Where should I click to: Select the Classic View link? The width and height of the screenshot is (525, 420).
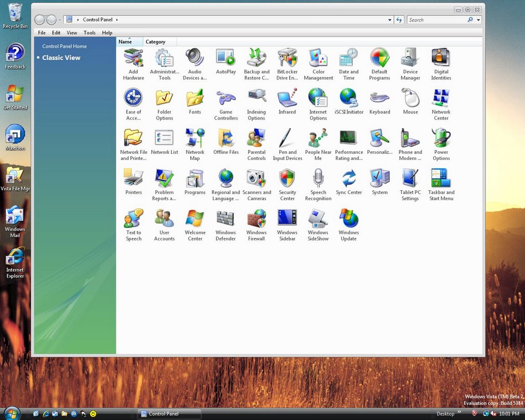pyautogui.click(x=61, y=58)
